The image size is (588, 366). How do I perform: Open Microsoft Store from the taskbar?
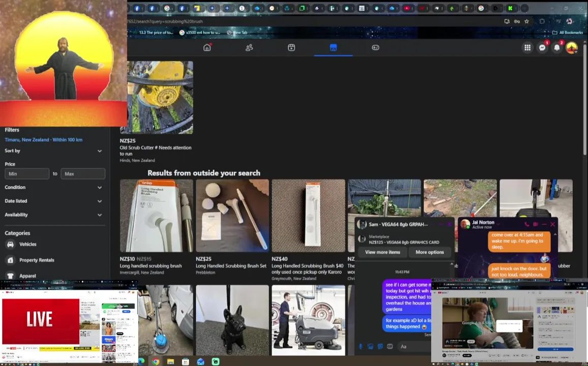point(185,361)
